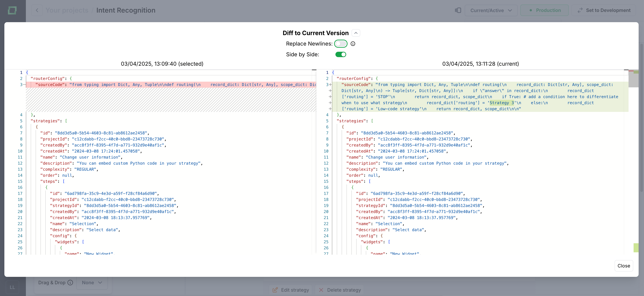Click "name": "Change user information" in left pane
The width and height of the screenshot is (644, 296).
(81, 157)
